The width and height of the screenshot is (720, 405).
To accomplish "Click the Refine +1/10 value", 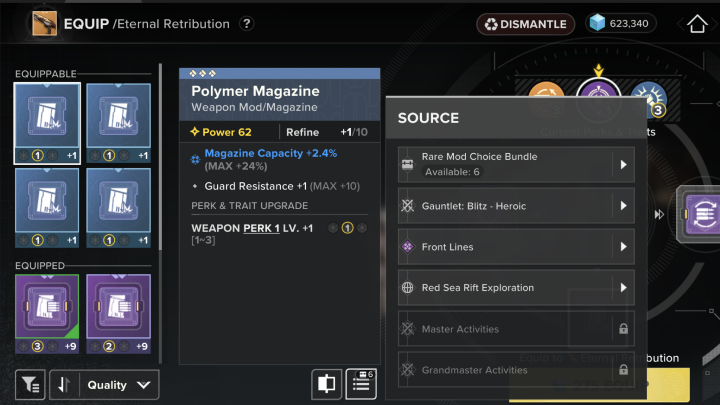I will (354, 132).
